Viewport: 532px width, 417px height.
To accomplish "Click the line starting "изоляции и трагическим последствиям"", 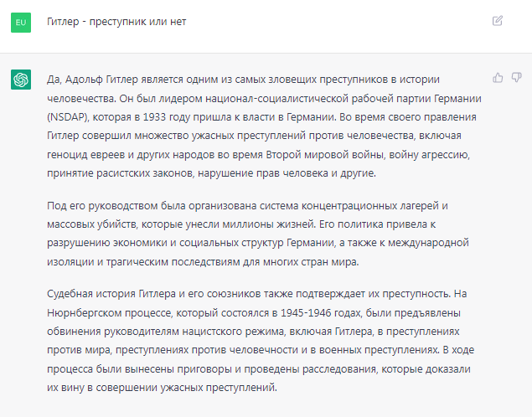I will (x=203, y=262).
